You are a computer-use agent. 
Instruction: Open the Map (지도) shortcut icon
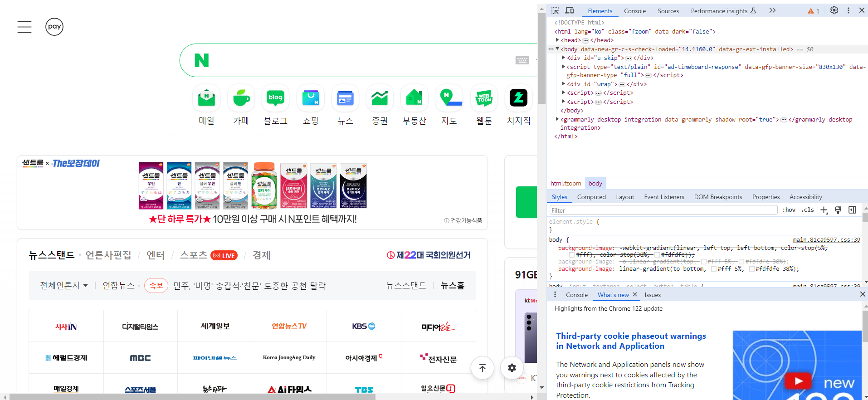coord(449,98)
